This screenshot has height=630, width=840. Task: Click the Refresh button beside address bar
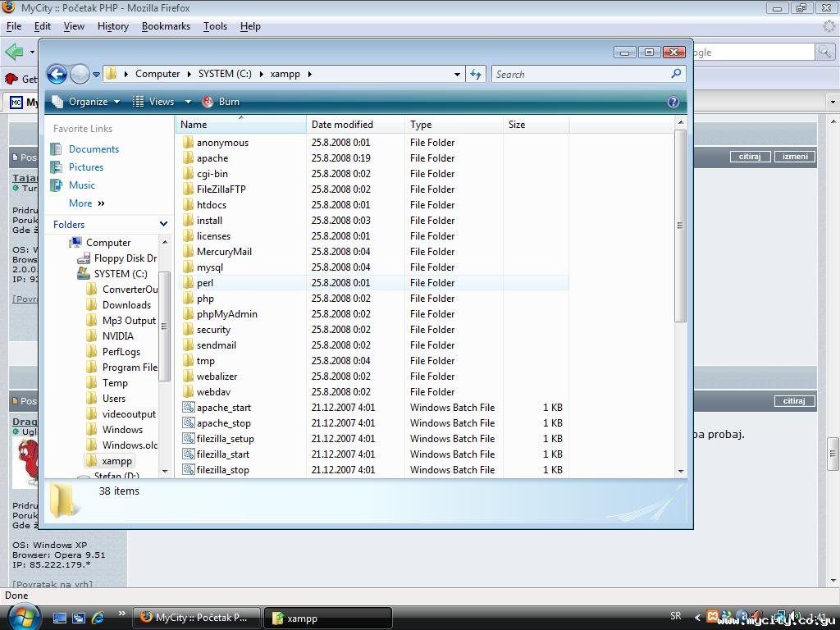coord(476,74)
